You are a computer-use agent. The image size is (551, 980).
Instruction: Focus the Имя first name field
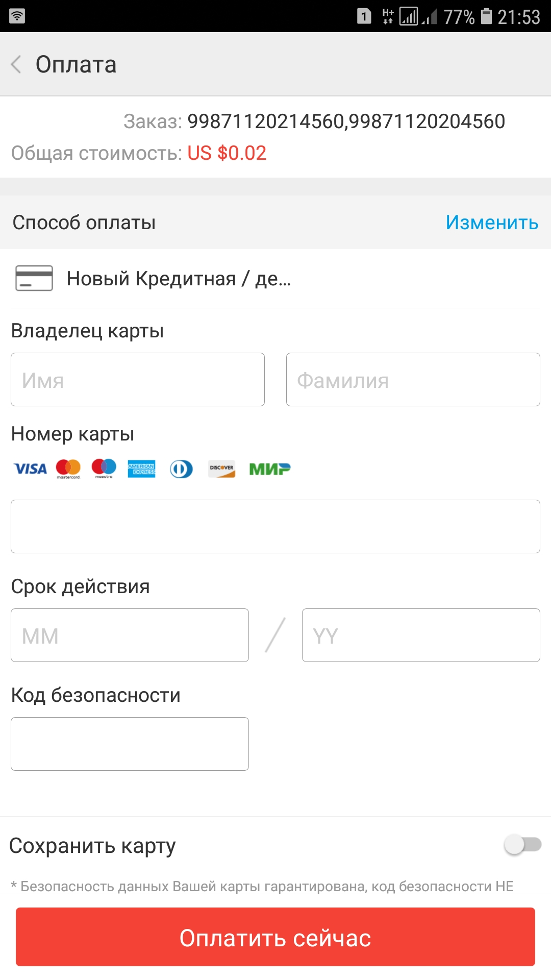138,380
